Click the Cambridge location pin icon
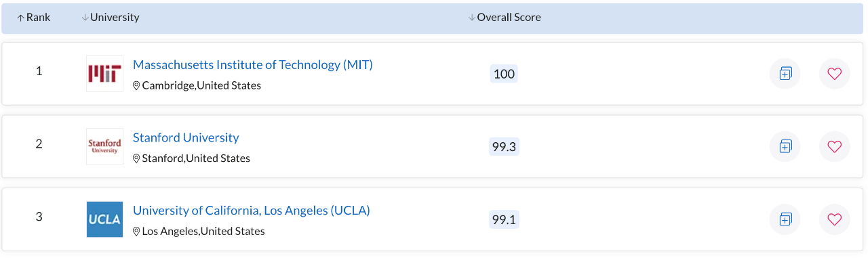This screenshot has width=868, height=258. 136,86
